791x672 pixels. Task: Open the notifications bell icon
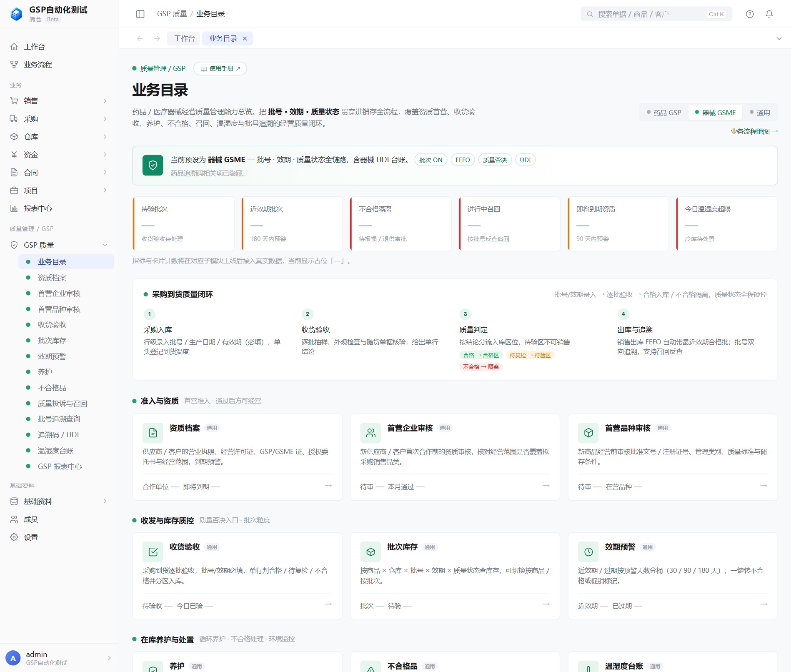[769, 14]
